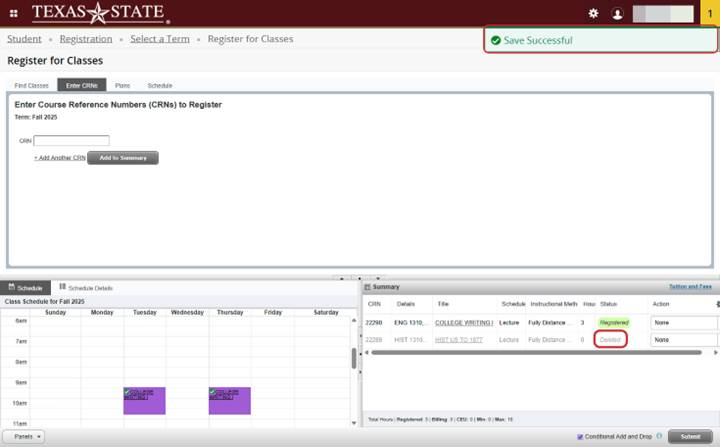720x447 pixels.
Task: Open the apps grid menu icon
Action: click(13, 13)
